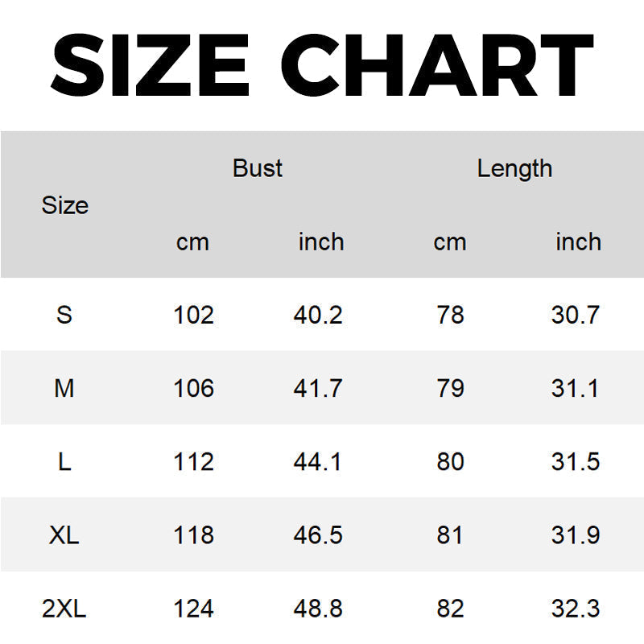Click the SIZE CHART title
The image size is (644, 644).
pos(322,65)
